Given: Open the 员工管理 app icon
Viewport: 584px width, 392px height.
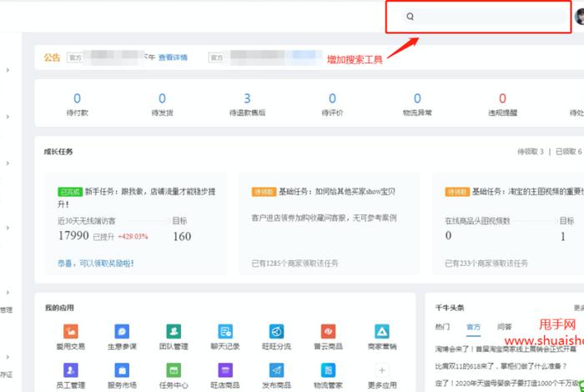Looking at the screenshot, I should [71, 370].
